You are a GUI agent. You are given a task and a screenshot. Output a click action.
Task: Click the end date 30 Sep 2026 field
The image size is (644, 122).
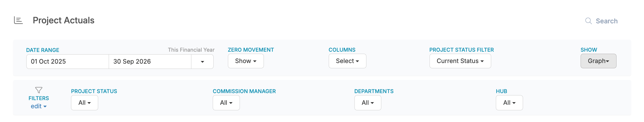pos(150,62)
